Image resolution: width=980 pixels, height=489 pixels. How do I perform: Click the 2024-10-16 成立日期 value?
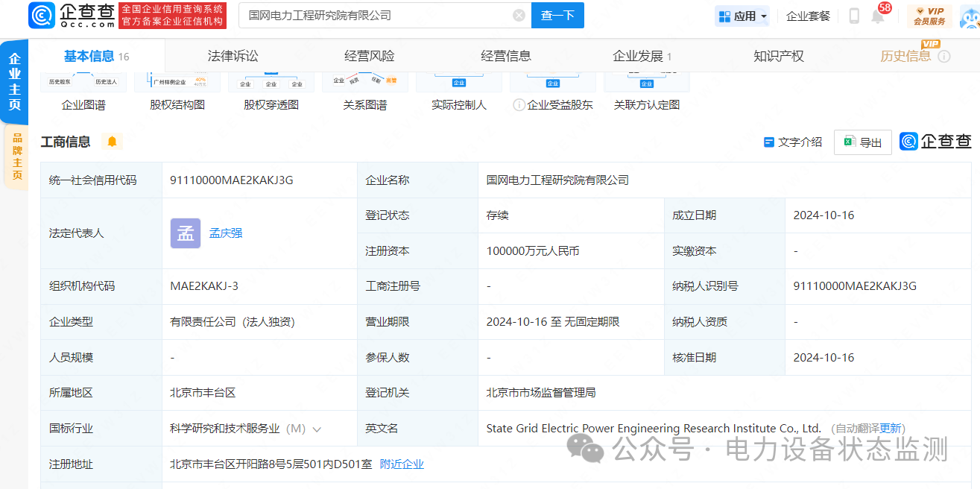(x=823, y=215)
